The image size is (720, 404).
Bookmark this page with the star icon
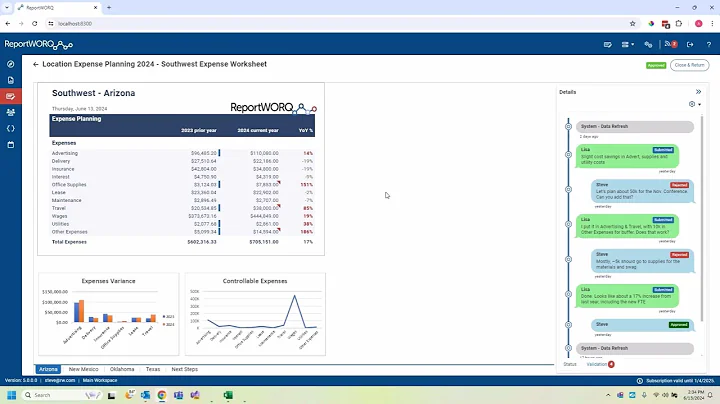632,23
